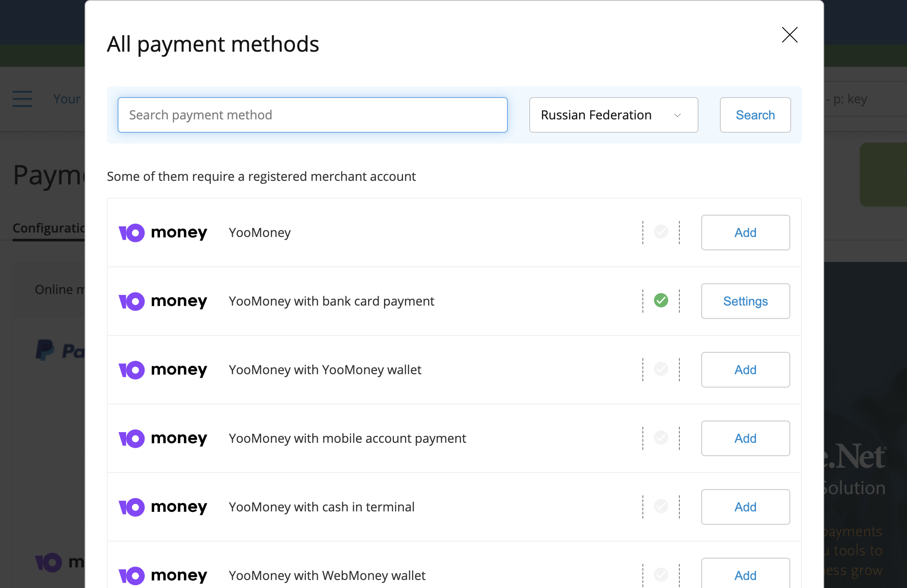Click the YooMoney logo beside WebMoney wallet
Viewport: 907px width, 588px height.
pos(163,575)
